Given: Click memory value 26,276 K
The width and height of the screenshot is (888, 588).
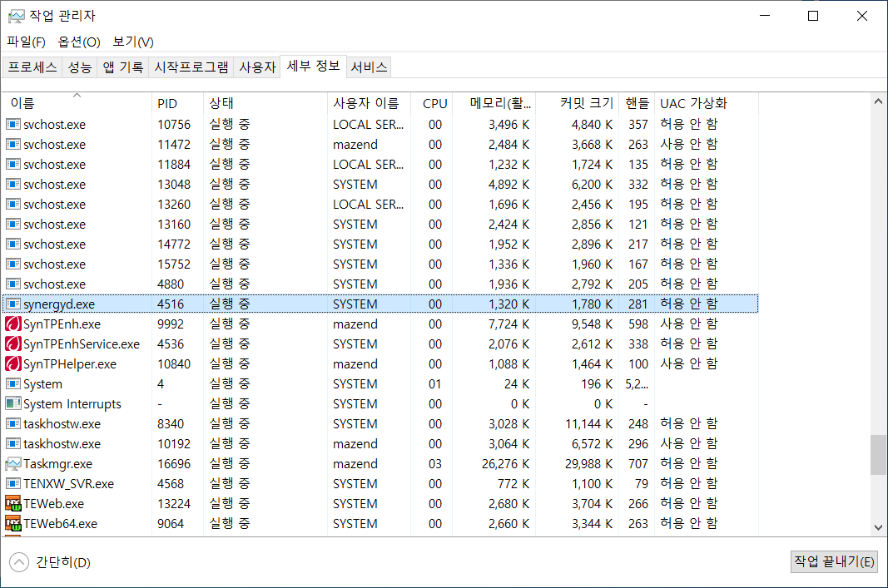Looking at the screenshot, I should [506, 464].
